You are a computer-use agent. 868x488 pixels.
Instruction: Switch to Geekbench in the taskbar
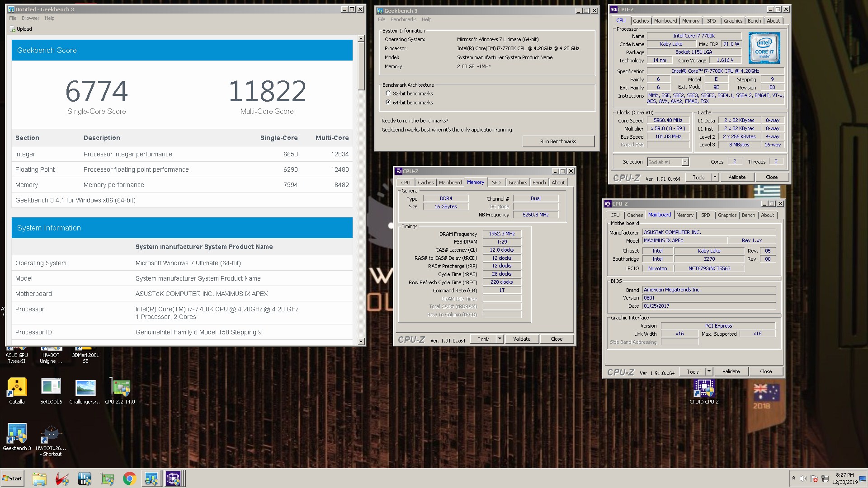pyautogui.click(x=151, y=479)
